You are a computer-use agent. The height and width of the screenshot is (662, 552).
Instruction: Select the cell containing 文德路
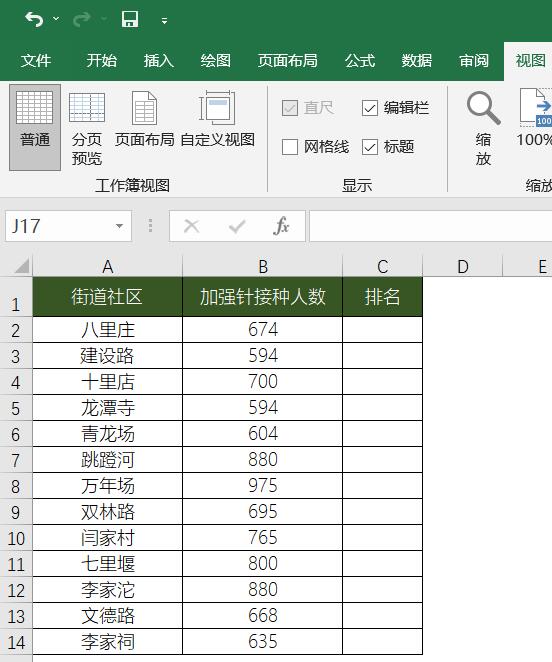click(108, 616)
